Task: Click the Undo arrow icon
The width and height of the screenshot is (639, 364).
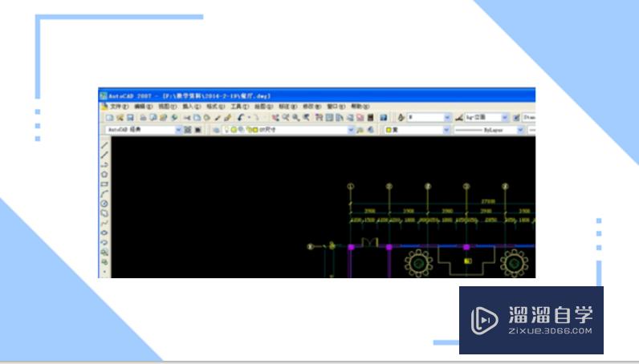Action: (241, 118)
